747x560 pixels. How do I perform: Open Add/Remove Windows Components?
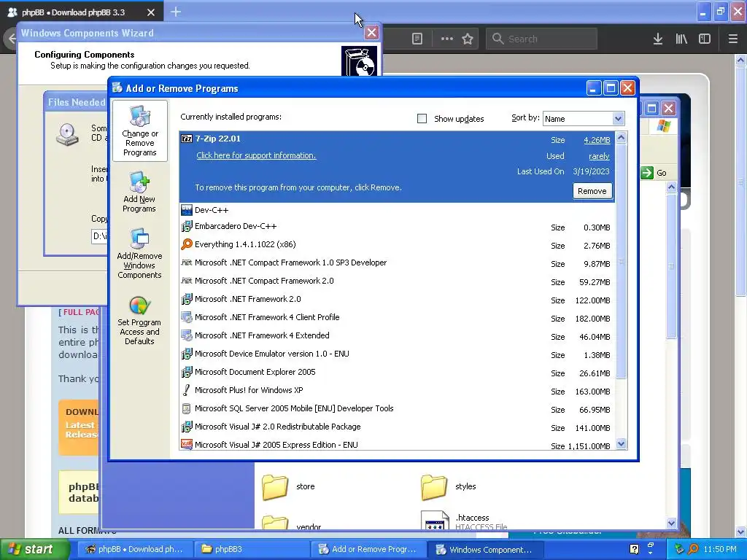pos(139,253)
